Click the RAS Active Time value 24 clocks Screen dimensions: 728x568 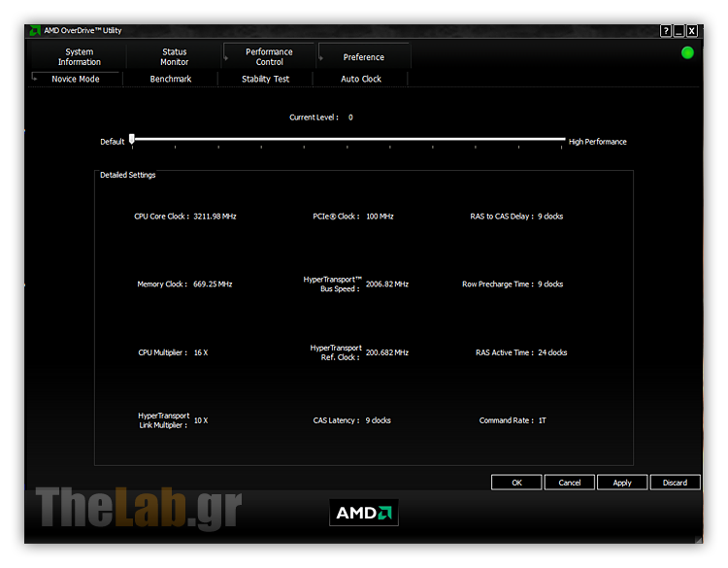coord(552,353)
